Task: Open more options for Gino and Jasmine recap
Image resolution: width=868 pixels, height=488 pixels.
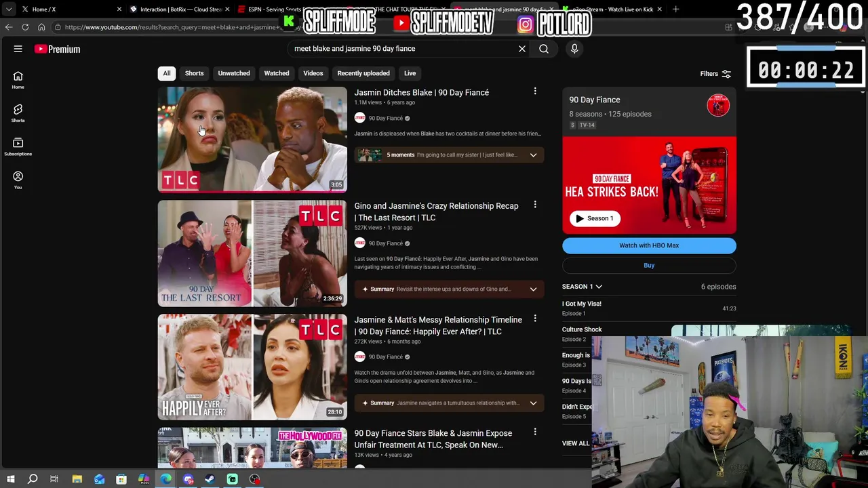Action: coord(535,205)
